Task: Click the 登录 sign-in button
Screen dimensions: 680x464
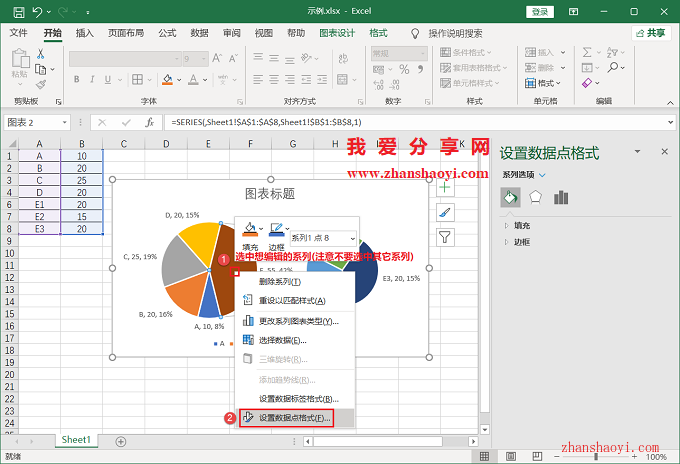Action: point(540,12)
